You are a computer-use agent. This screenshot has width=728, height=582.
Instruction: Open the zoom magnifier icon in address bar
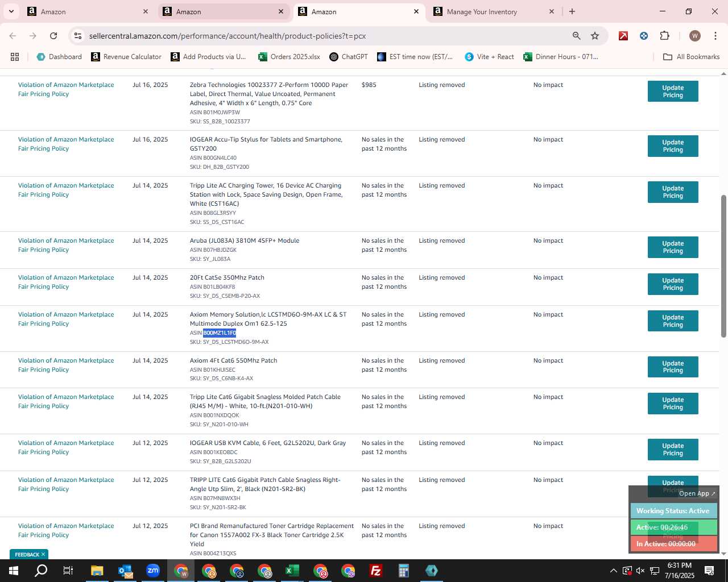(577, 36)
